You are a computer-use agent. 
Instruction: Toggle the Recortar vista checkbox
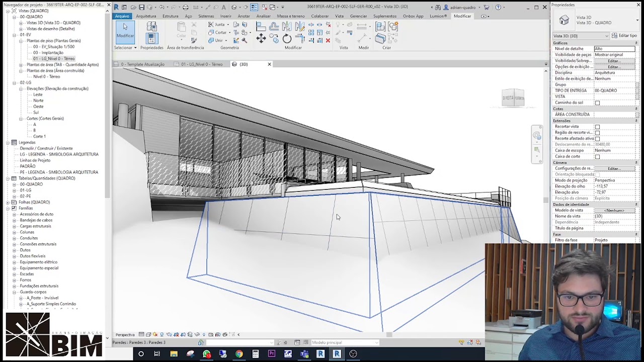coord(597,127)
